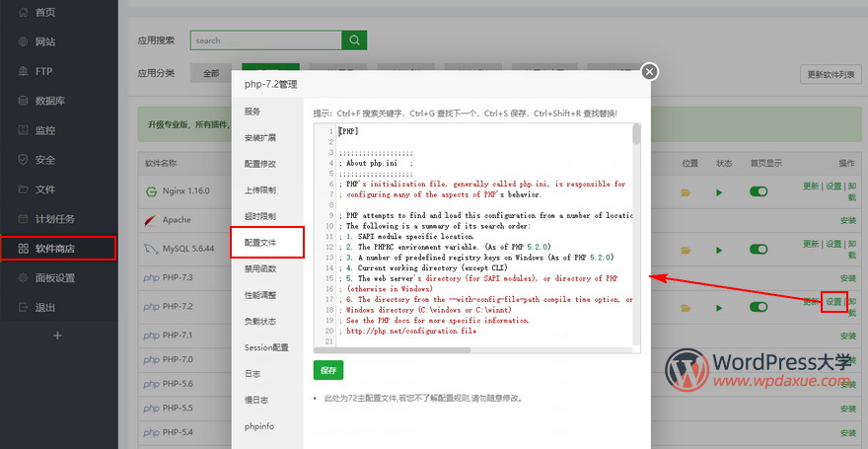Click the folder icon beside 文件
The height and width of the screenshot is (449, 868).
pyautogui.click(x=23, y=189)
